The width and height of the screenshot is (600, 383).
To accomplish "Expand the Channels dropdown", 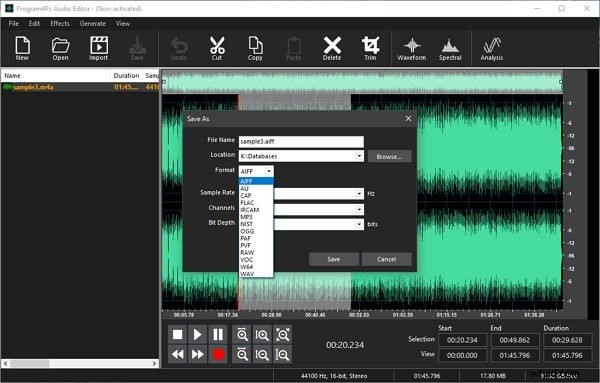I will coord(359,209).
